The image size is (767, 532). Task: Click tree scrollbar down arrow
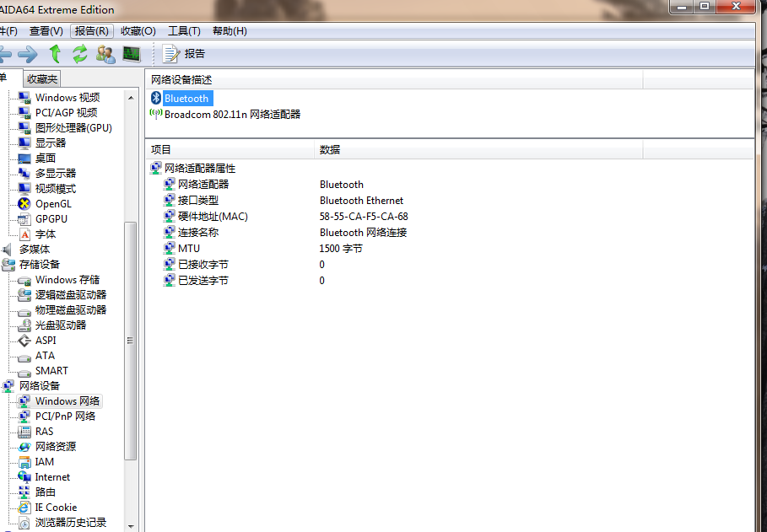(x=131, y=526)
